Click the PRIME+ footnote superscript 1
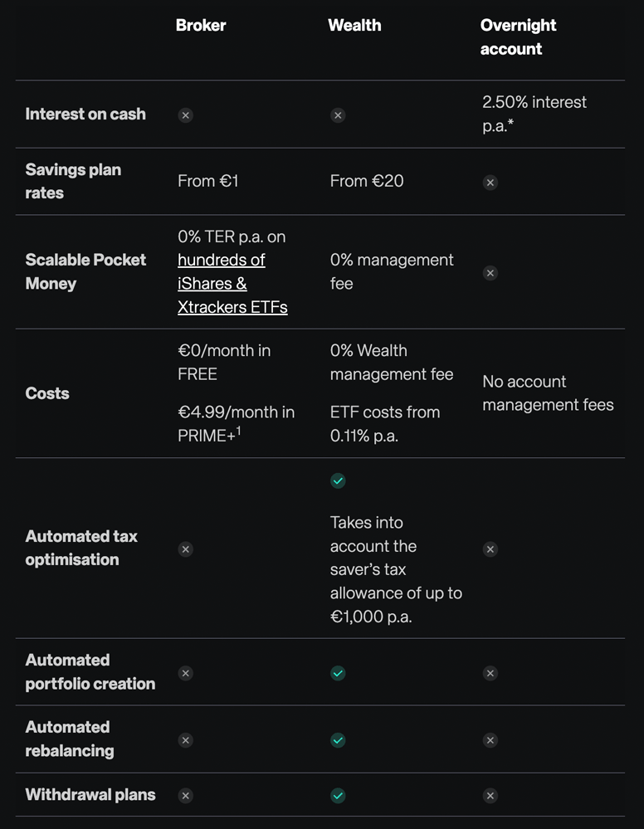 [x=238, y=431]
